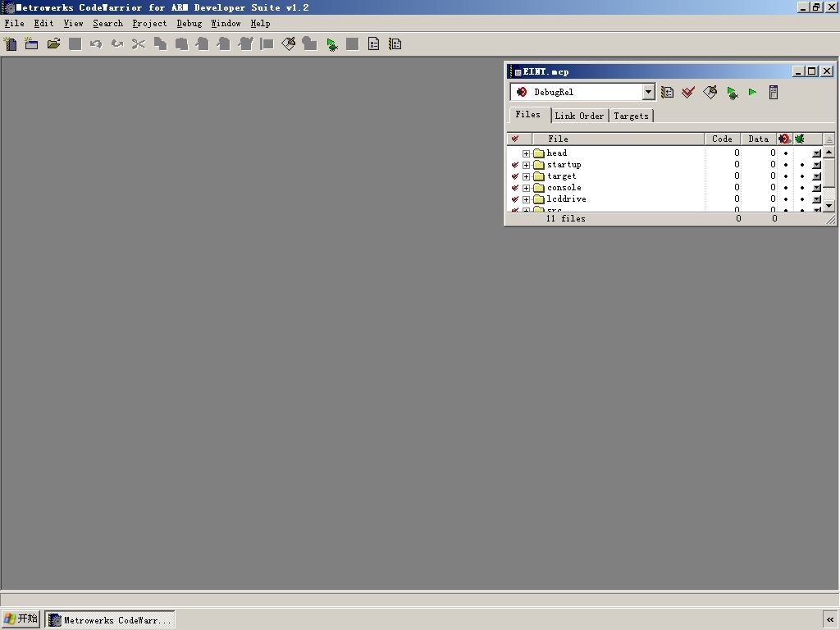
Task: Click the Paste clipboard icon in main toolbar
Action: coord(181,44)
